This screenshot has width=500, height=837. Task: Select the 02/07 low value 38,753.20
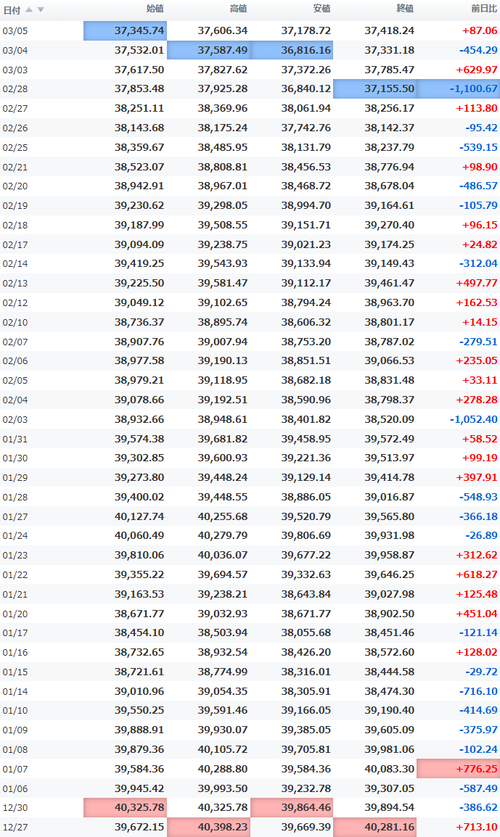click(306, 342)
